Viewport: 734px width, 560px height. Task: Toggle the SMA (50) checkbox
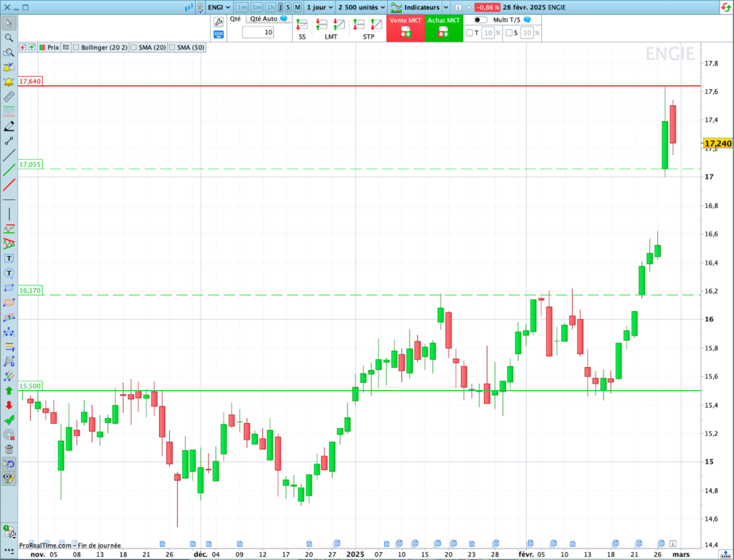coord(172,47)
